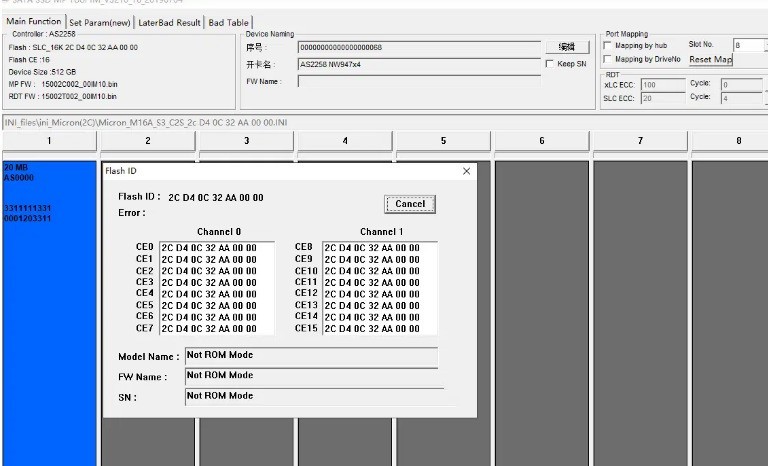This screenshot has height=466, width=768.
Task: Click the serial number input field
Action: click(419, 48)
